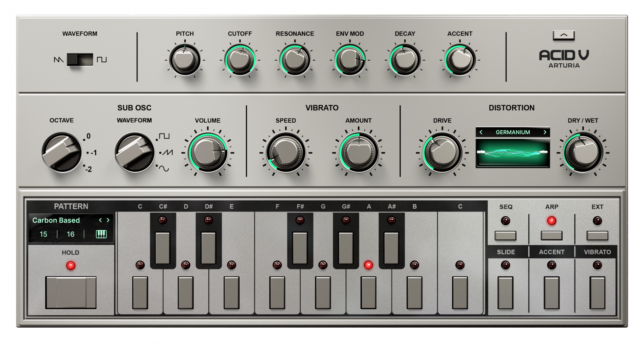Enable EXT mode button

point(598,236)
